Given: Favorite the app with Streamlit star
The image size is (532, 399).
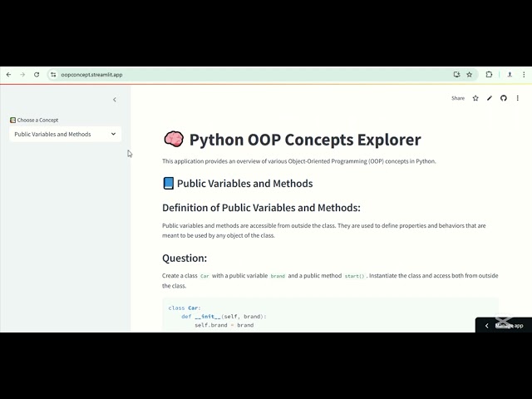Looking at the screenshot, I should [x=475, y=98].
